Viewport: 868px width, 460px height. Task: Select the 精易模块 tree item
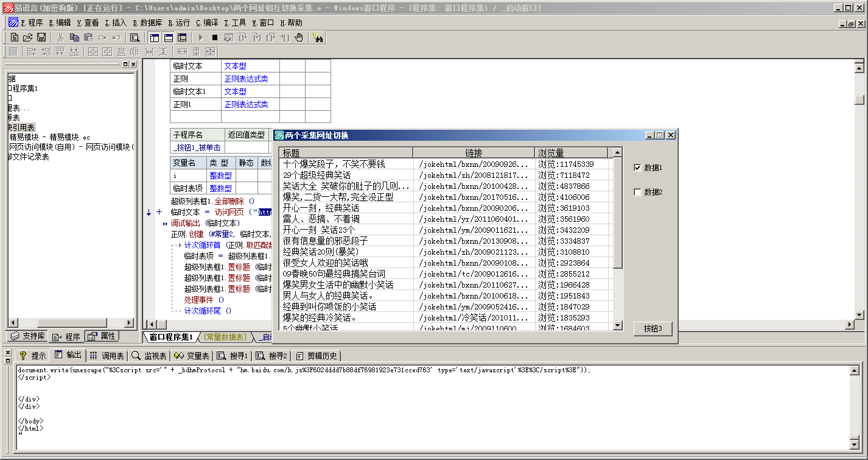click(50, 137)
